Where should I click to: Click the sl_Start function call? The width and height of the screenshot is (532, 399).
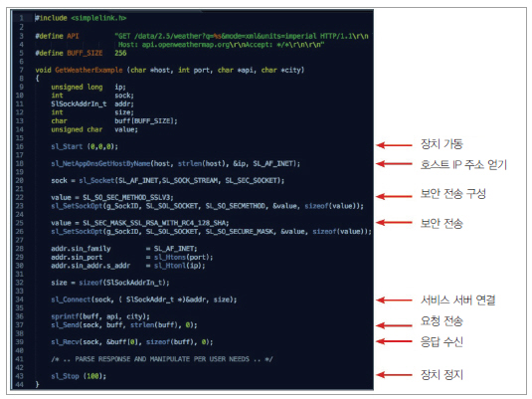(x=67, y=146)
